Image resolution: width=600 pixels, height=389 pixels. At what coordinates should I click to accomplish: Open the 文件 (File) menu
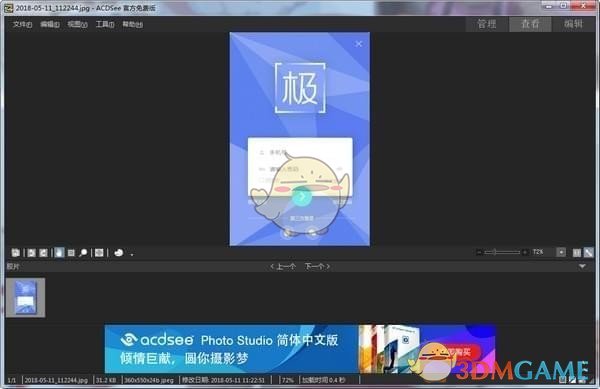tap(22, 24)
